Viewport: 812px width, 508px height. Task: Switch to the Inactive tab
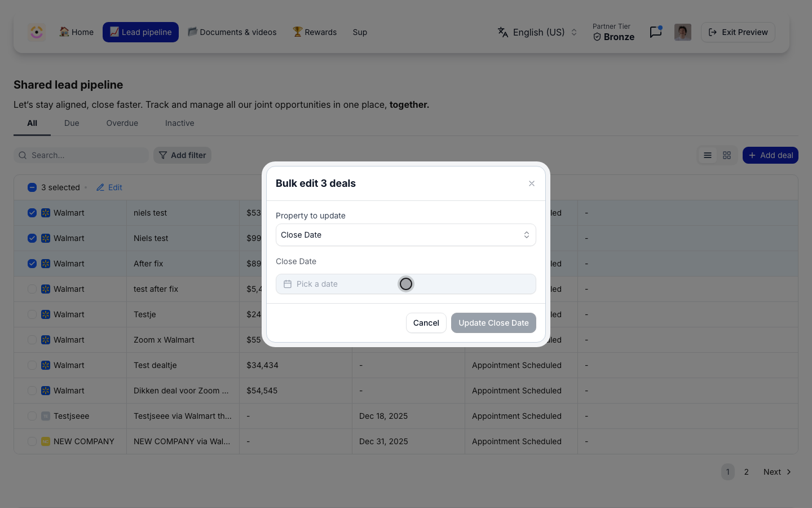tap(180, 123)
